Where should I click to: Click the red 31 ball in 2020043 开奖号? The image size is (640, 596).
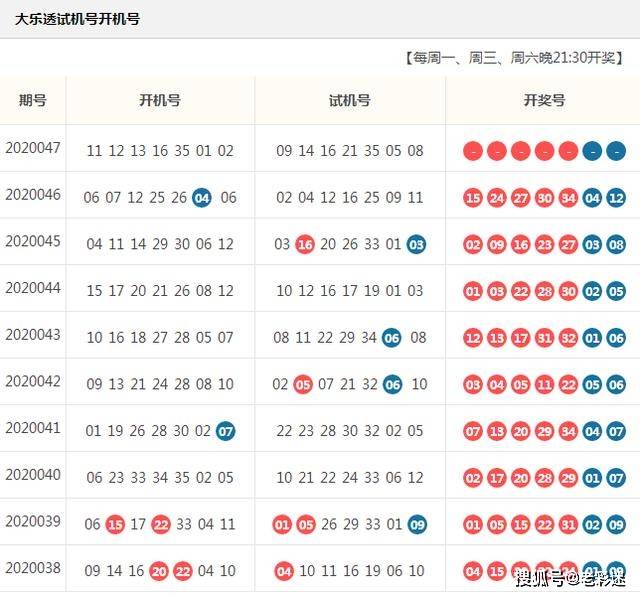tap(544, 338)
